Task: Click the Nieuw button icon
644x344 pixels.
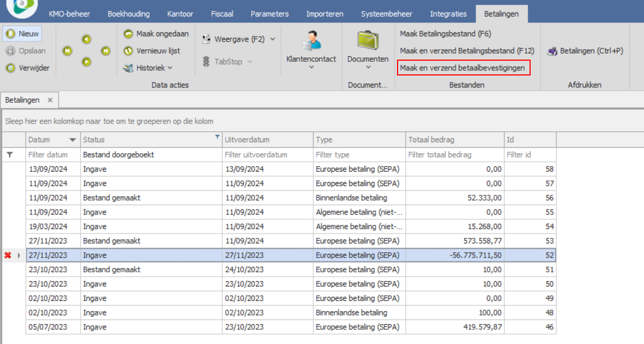Action: pos(10,34)
